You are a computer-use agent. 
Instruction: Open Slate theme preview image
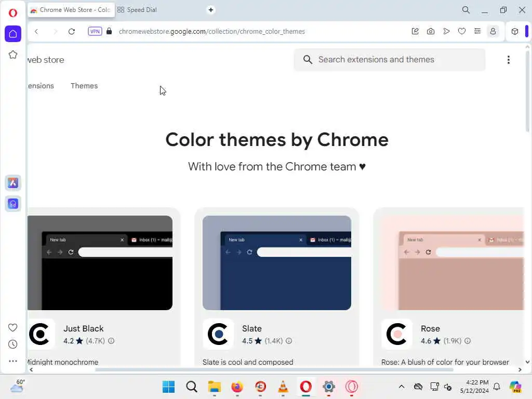277,262
